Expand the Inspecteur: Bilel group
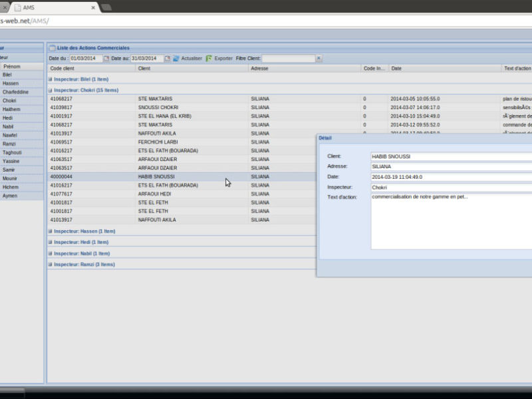 pyautogui.click(x=50, y=79)
